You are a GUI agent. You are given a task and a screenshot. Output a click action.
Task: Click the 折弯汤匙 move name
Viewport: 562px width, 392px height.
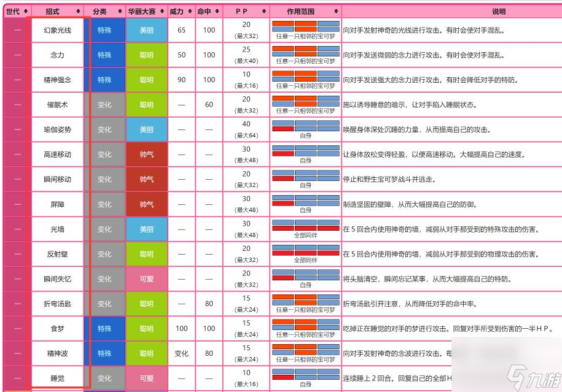click(57, 304)
